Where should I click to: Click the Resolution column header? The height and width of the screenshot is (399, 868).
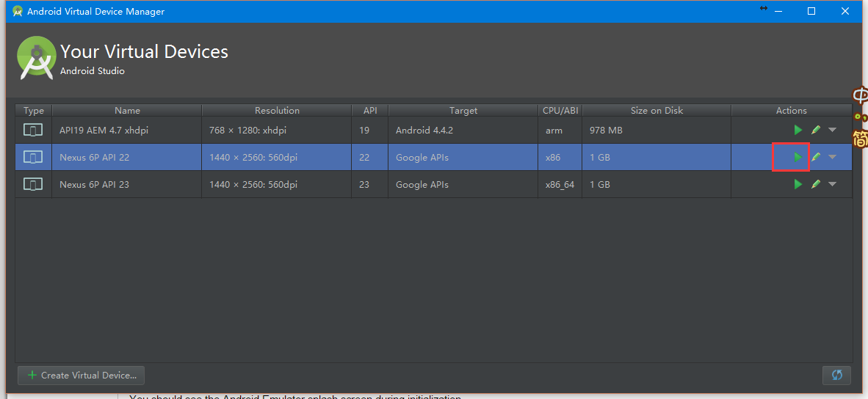coord(277,110)
